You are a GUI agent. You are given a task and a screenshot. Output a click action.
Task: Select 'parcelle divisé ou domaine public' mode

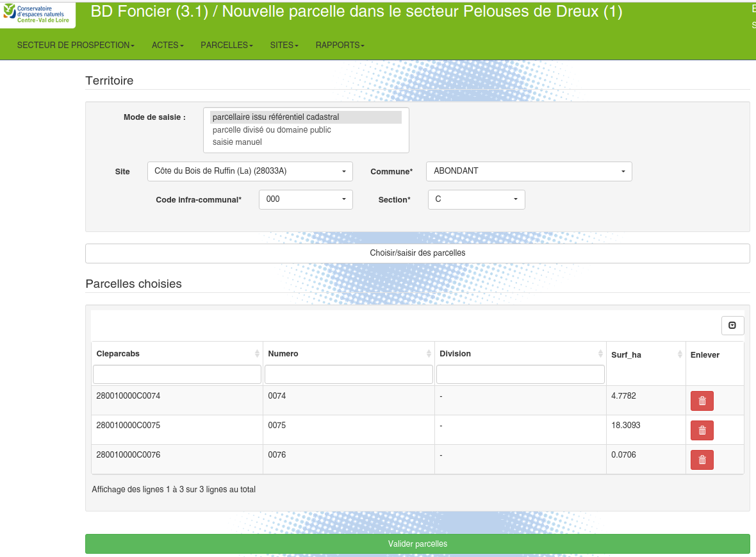tap(272, 130)
